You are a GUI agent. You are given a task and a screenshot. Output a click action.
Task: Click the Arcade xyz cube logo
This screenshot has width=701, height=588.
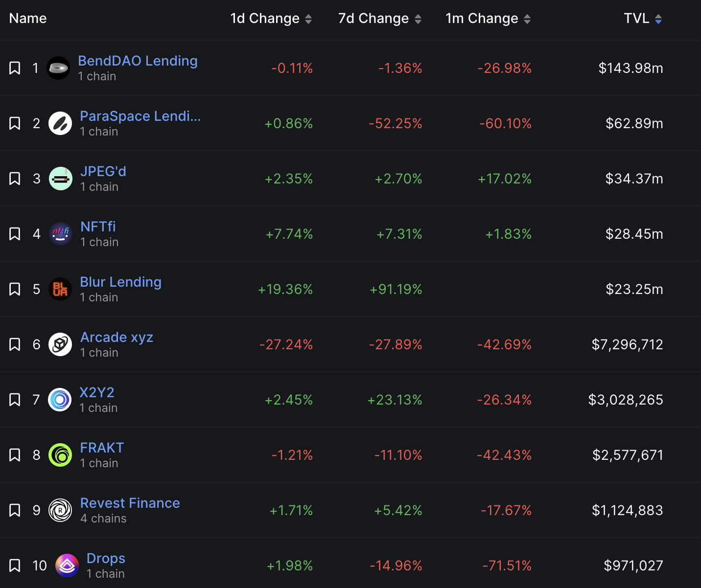point(60,344)
